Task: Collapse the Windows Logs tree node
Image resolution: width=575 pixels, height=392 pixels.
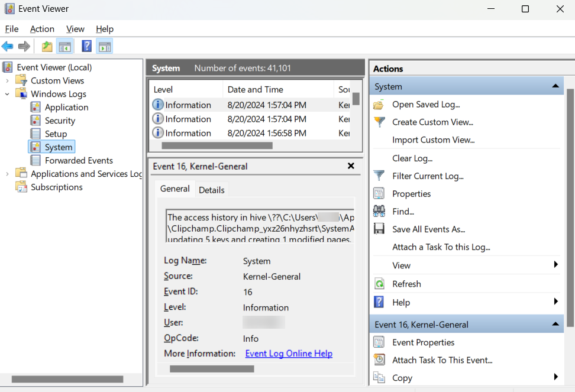Action: point(8,94)
